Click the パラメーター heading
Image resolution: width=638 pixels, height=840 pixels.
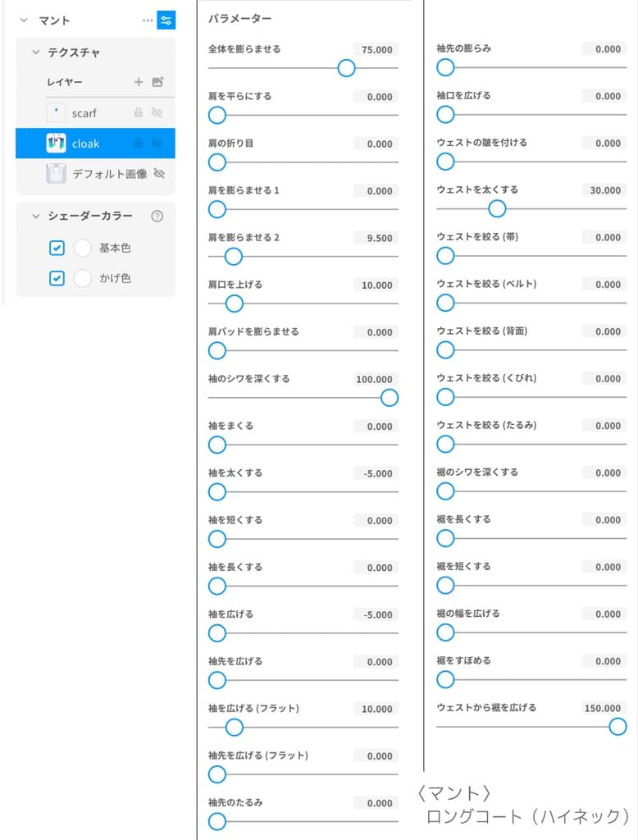click(239, 18)
